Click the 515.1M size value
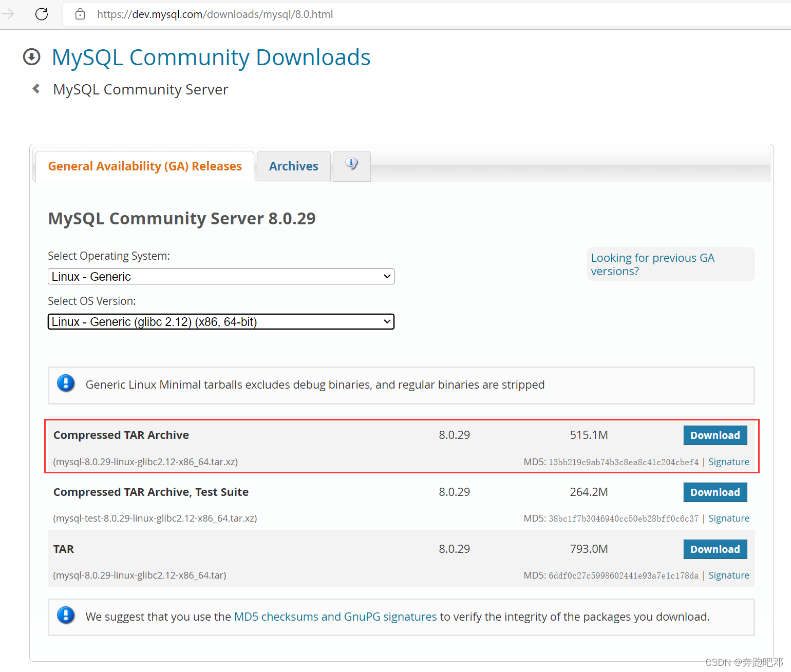The image size is (791, 672). (589, 435)
